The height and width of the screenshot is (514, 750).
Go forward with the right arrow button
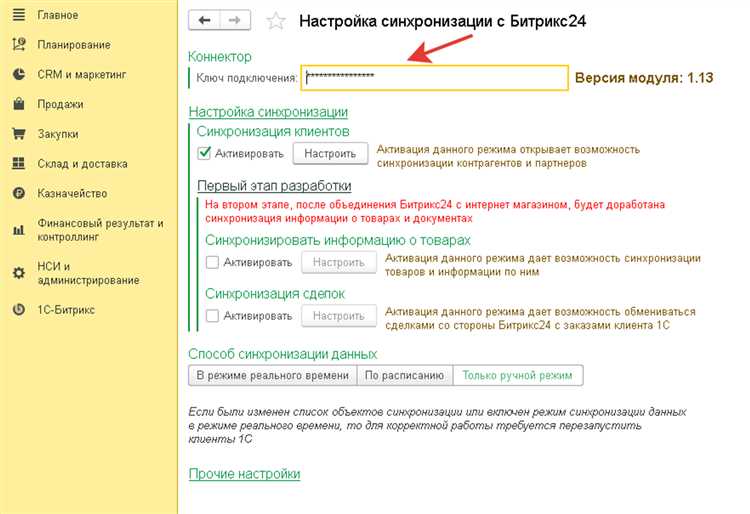tap(235, 20)
